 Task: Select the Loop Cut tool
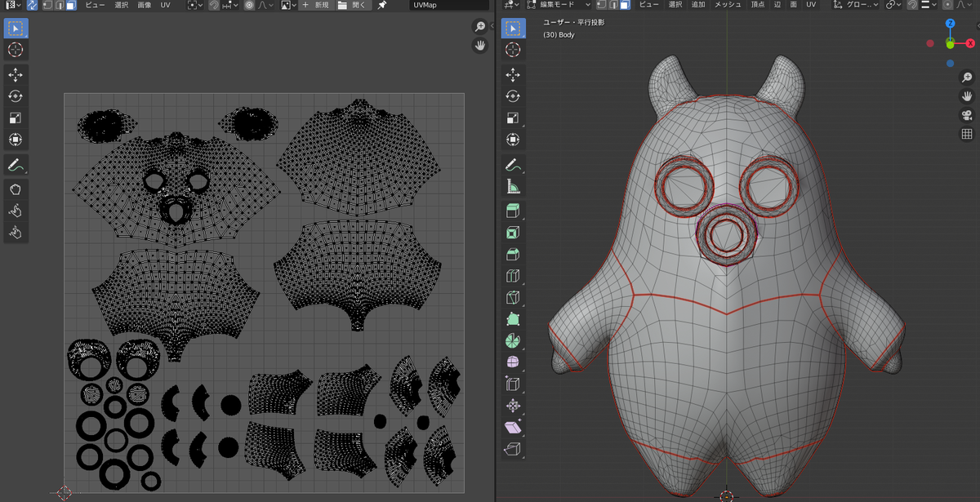click(513, 277)
